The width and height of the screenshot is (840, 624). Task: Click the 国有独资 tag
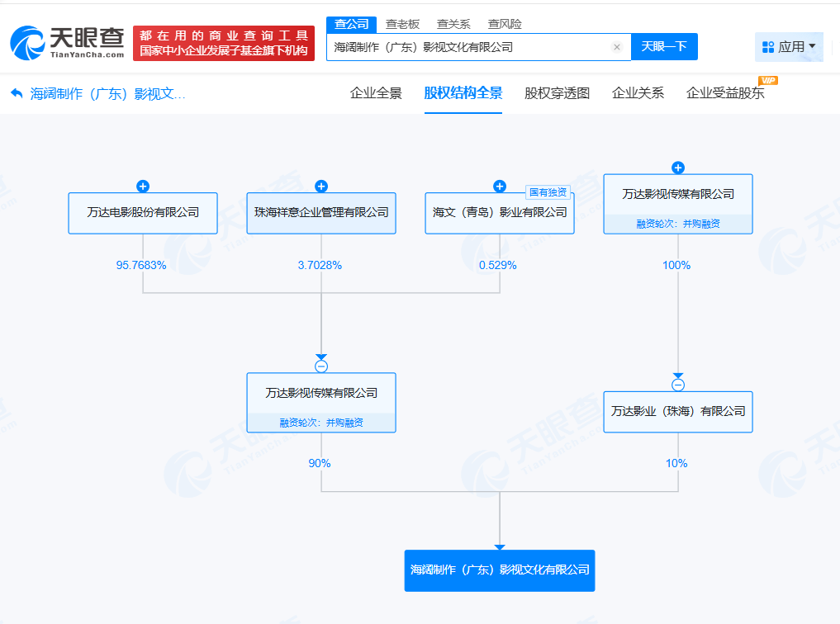tap(548, 192)
